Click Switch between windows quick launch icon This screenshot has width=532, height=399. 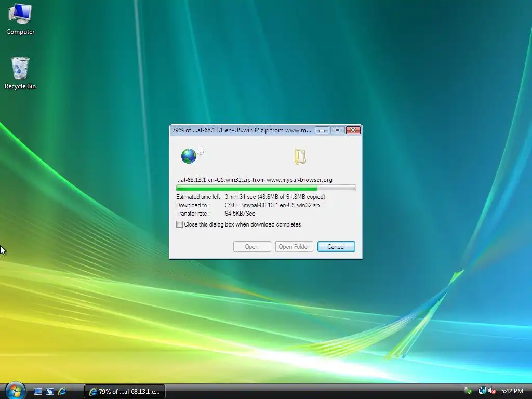pyautogui.click(x=50, y=392)
